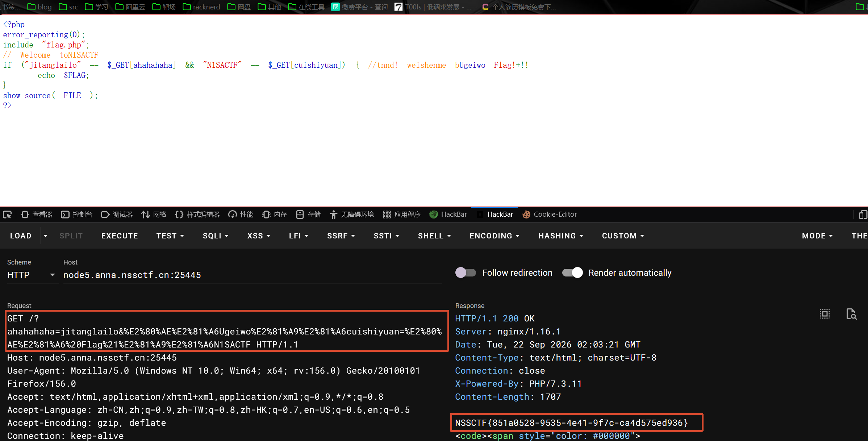Open the 应用程序 application tab
Image resolution: width=868 pixels, height=441 pixels.
[402, 215]
